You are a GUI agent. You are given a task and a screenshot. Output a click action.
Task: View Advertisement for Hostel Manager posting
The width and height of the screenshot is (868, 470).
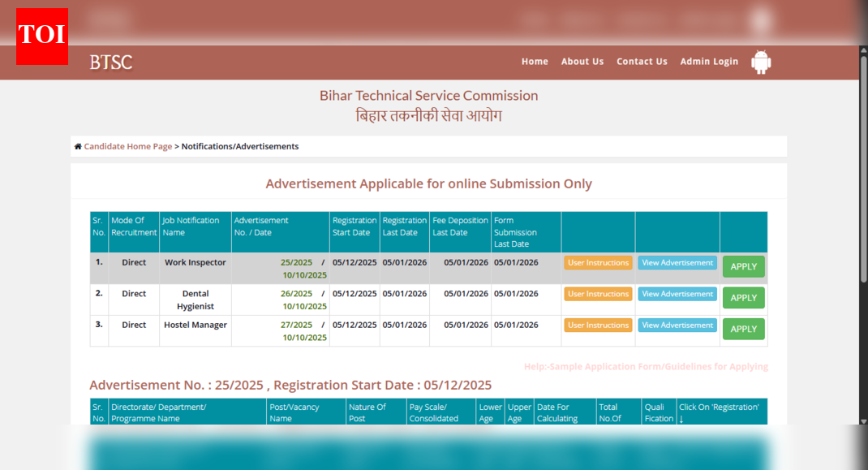[x=677, y=325]
